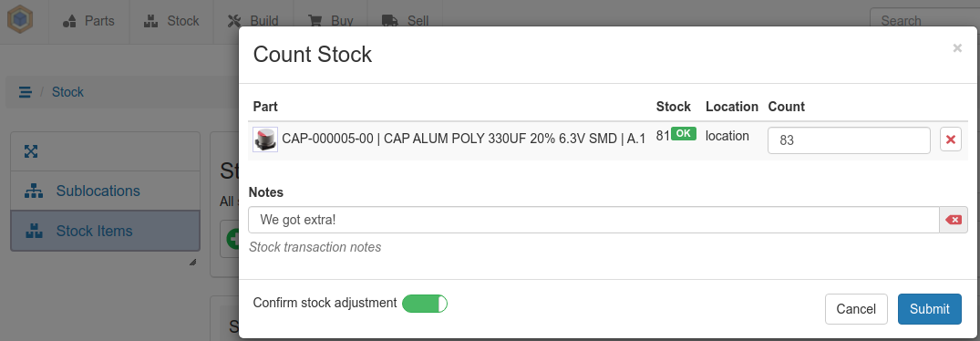This screenshot has width=980, height=341.
Task: Cancel the Count Stock dialog
Action: (856, 309)
